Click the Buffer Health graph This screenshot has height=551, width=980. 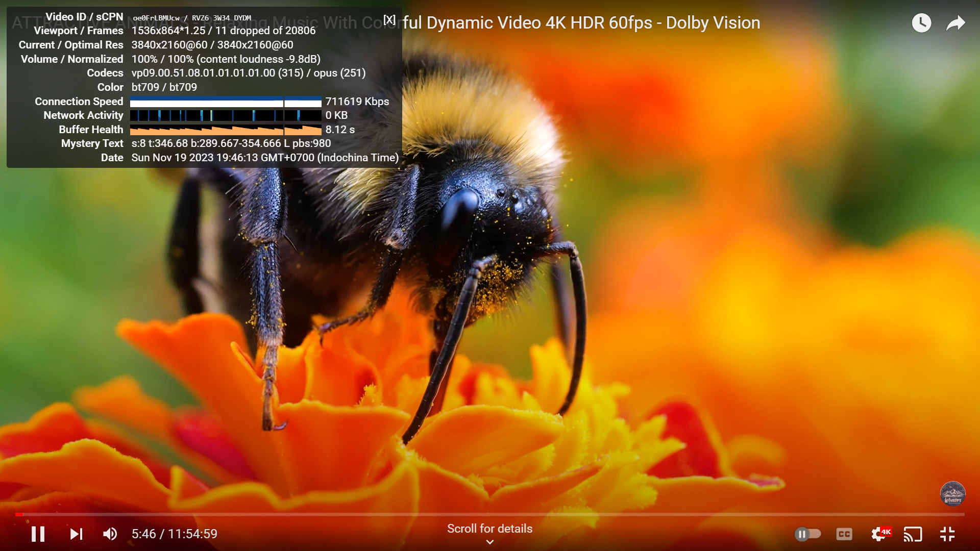[226, 130]
